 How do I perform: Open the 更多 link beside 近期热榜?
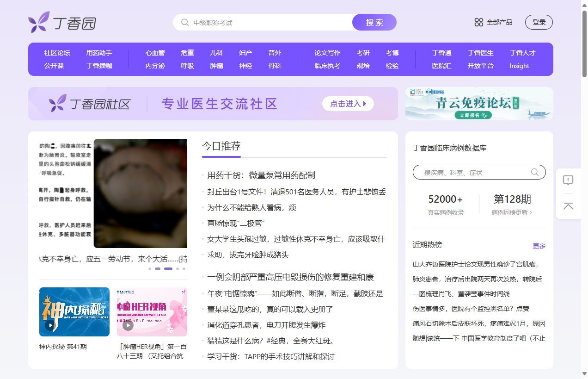click(x=539, y=246)
